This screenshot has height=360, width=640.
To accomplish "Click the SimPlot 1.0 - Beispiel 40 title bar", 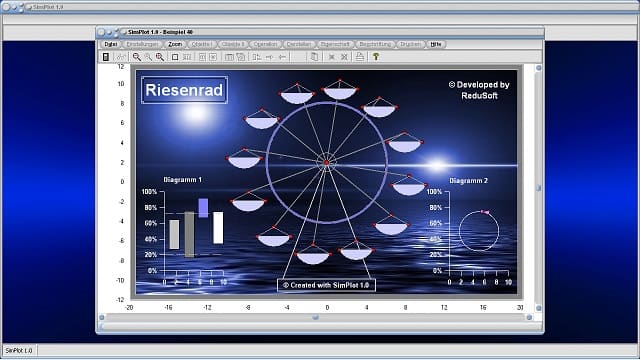I will pos(320,32).
